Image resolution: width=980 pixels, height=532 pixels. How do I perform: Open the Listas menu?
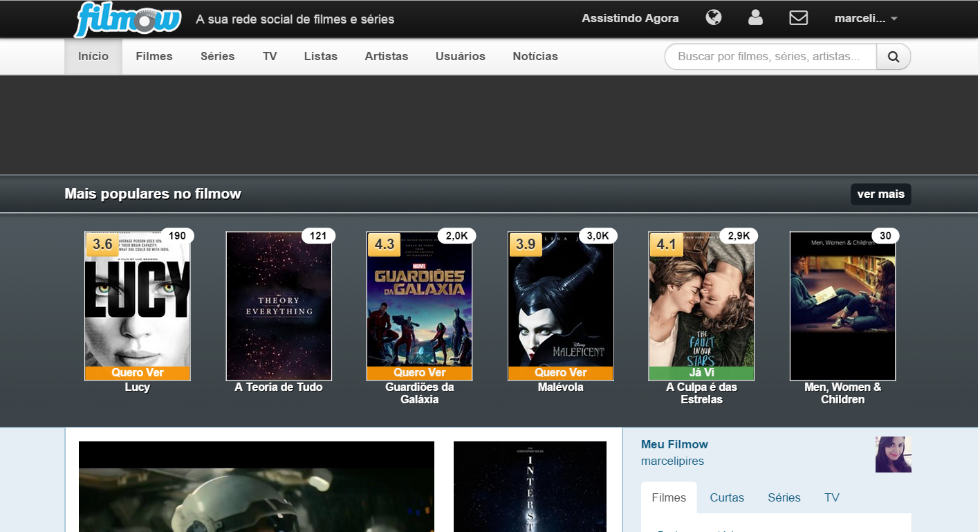pyautogui.click(x=321, y=56)
